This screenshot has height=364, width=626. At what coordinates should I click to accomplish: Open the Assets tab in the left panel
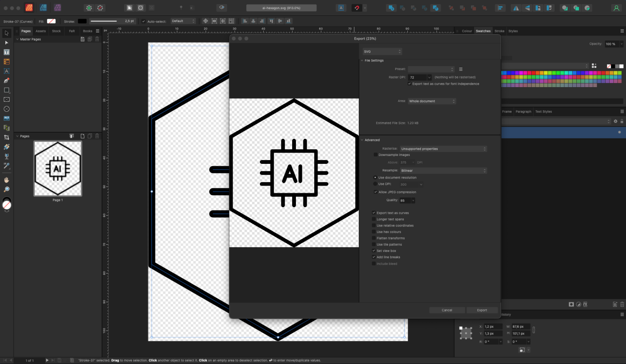coord(40,31)
